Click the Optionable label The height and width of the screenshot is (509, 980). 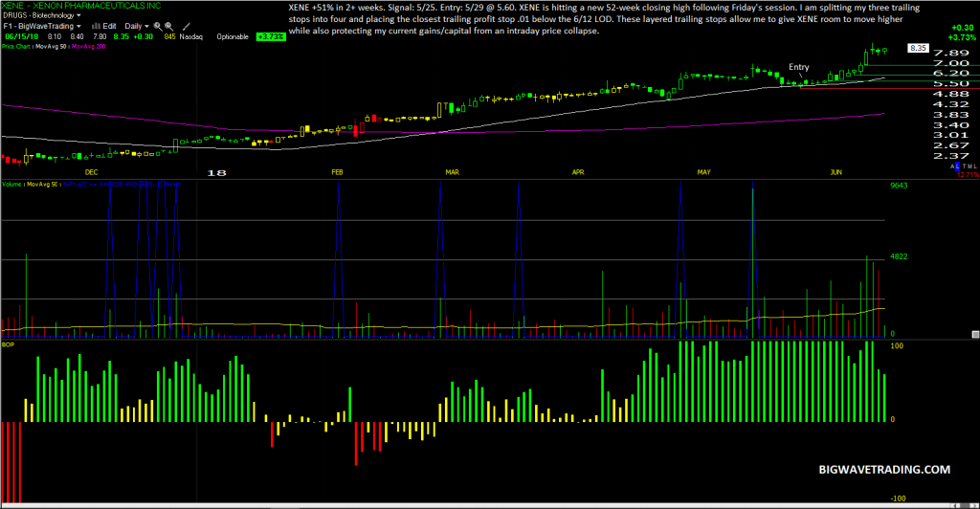233,37
